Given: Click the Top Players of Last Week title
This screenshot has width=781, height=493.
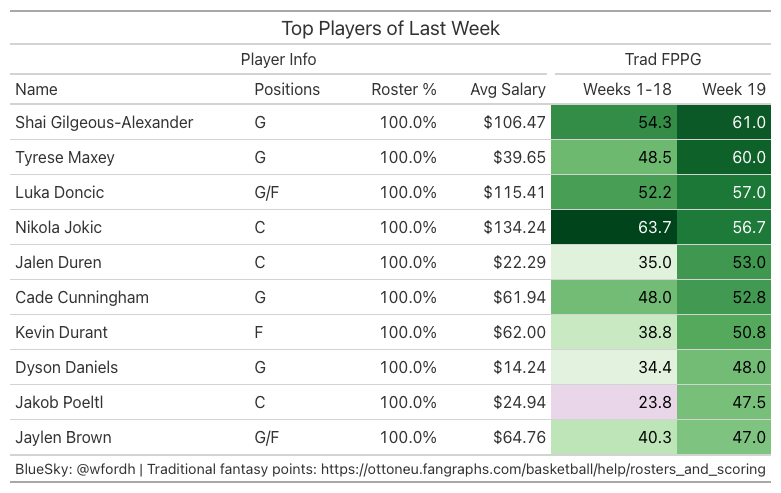Looking at the screenshot, I should (390, 28).
